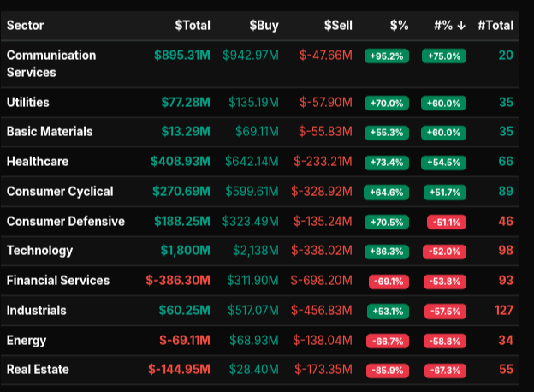This screenshot has height=392, width=534.
Task: Select the Financial Services sector
Action: pyautogui.click(x=57, y=281)
